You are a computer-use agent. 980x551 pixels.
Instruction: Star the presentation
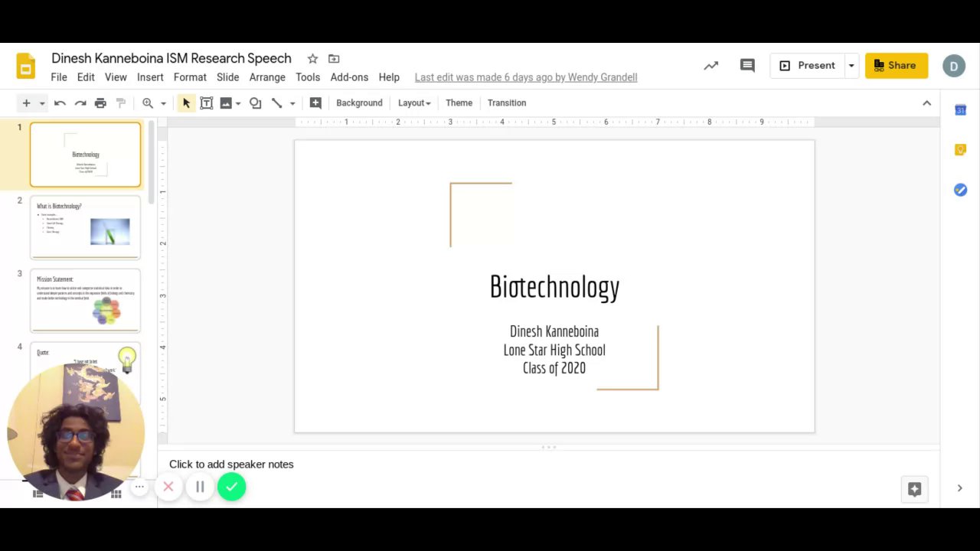click(312, 58)
